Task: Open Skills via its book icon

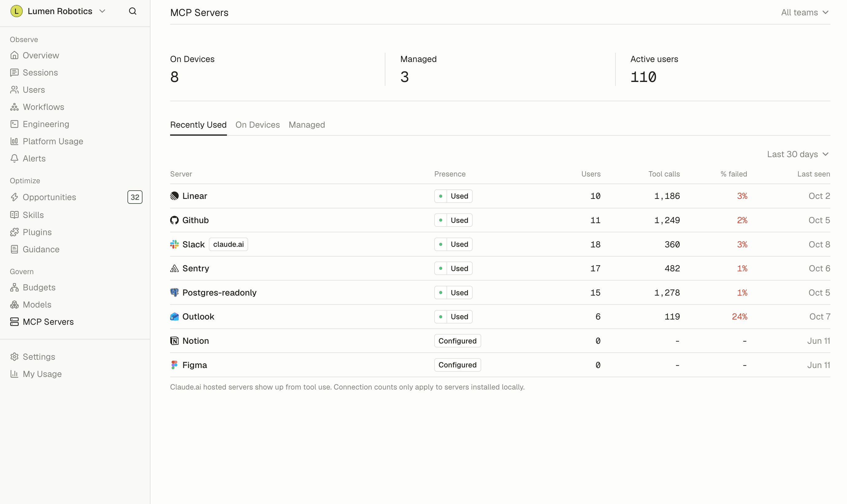Action: point(14,215)
